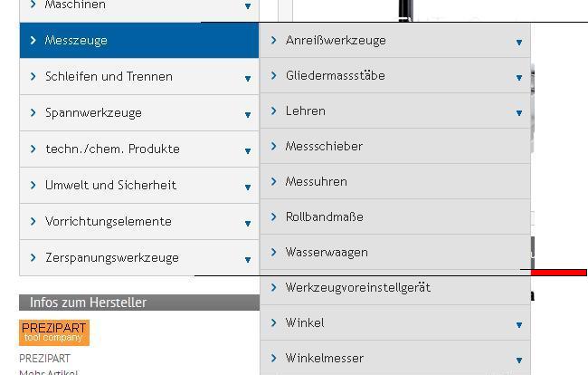
Task: Open Werkzeugvoreinstellgerät submenu entry
Action: [x=357, y=287]
